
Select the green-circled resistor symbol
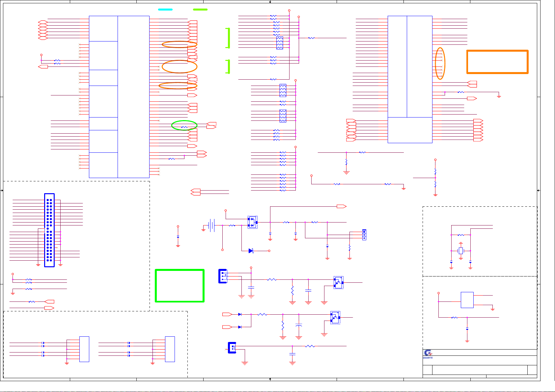184,127
